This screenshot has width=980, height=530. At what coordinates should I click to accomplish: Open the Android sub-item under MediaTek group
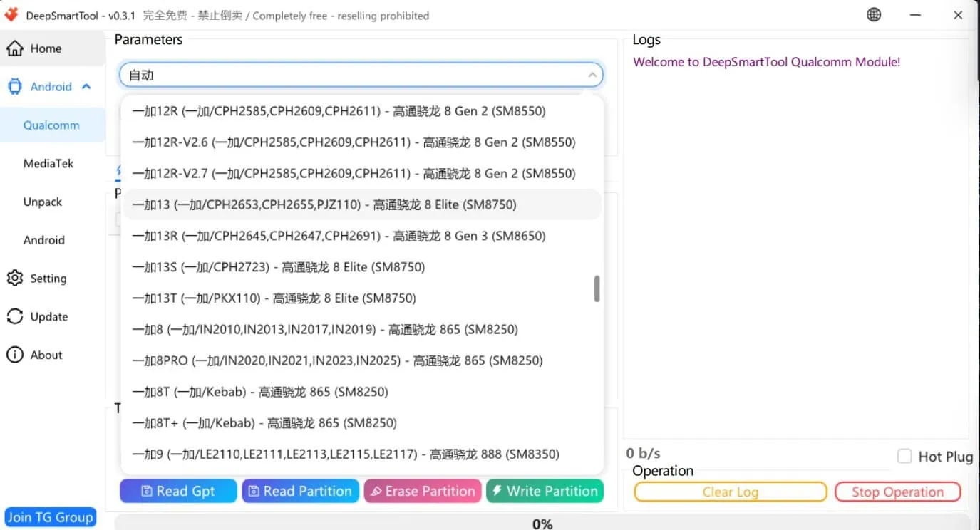tap(44, 240)
